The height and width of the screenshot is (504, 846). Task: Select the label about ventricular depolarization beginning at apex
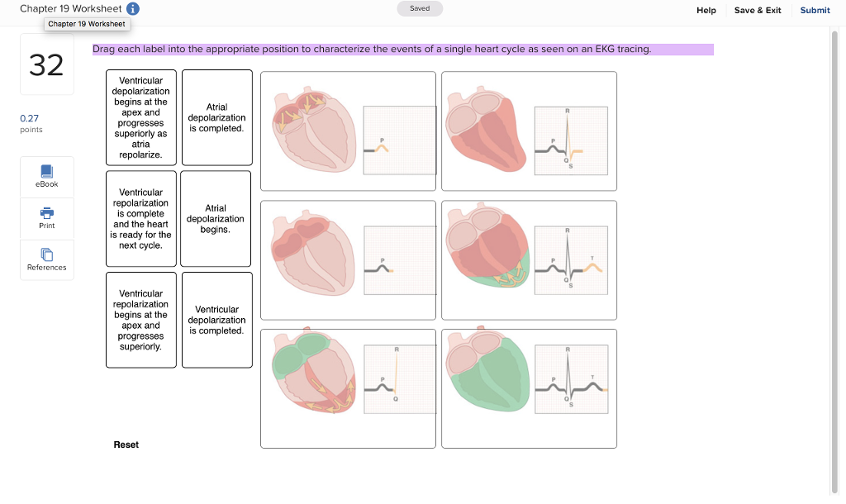(x=140, y=117)
